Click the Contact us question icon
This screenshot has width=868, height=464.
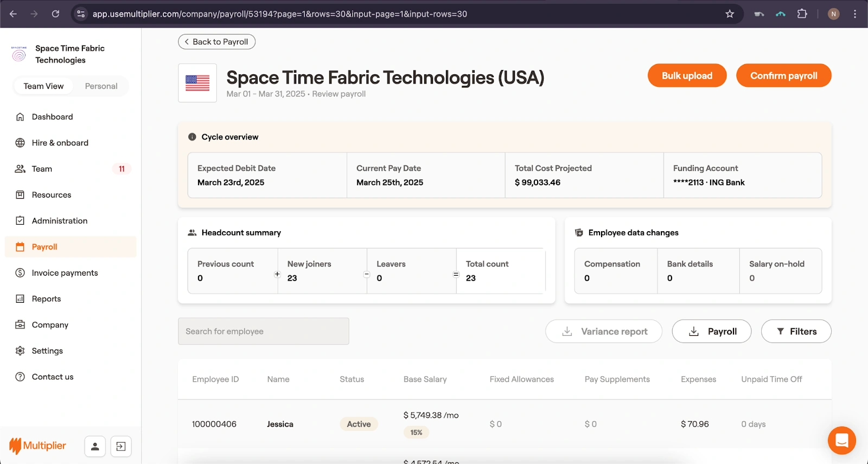tap(20, 377)
